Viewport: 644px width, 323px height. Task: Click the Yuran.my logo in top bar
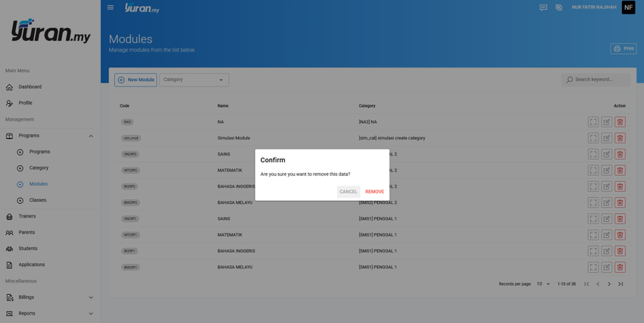pos(142,8)
